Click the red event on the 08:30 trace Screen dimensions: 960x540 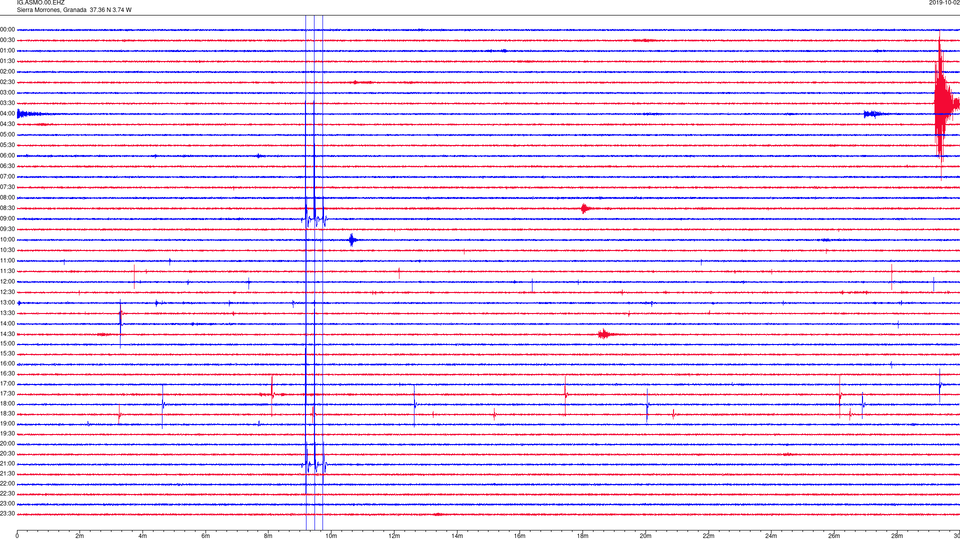pos(586,208)
